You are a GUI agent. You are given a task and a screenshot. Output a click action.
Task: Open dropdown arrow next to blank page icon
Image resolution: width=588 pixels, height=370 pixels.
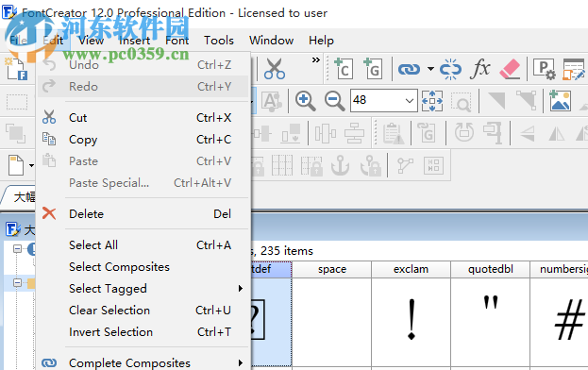[31, 165]
